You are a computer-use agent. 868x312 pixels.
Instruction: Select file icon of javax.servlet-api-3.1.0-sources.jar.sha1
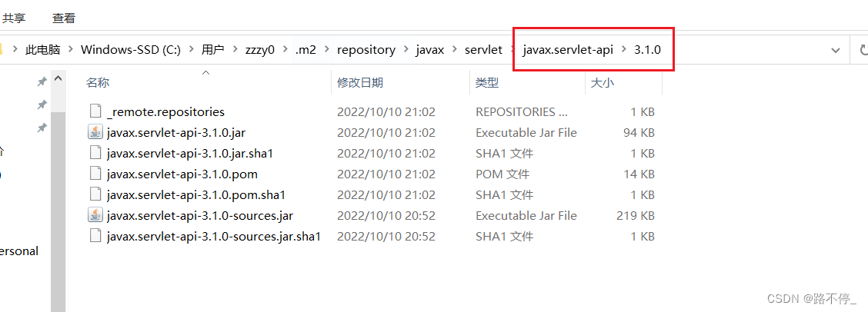(x=95, y=236)
